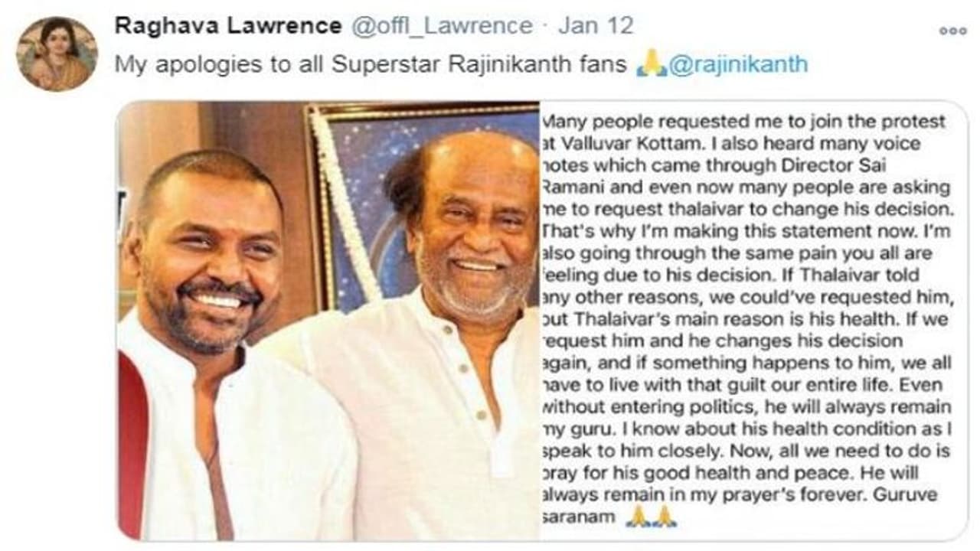Click the Raghava Lawrence display name

pyautogui.click(x=227, y=25)
